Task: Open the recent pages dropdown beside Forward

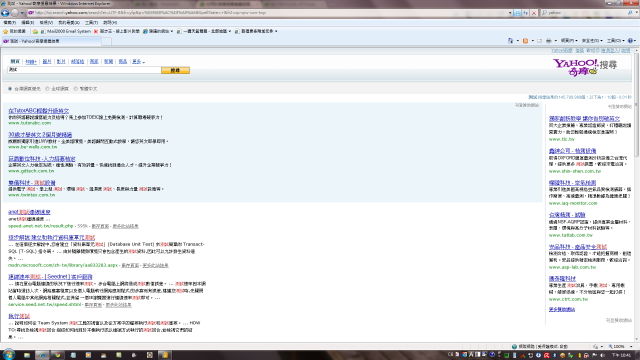Action: click(x=22, y=13)
